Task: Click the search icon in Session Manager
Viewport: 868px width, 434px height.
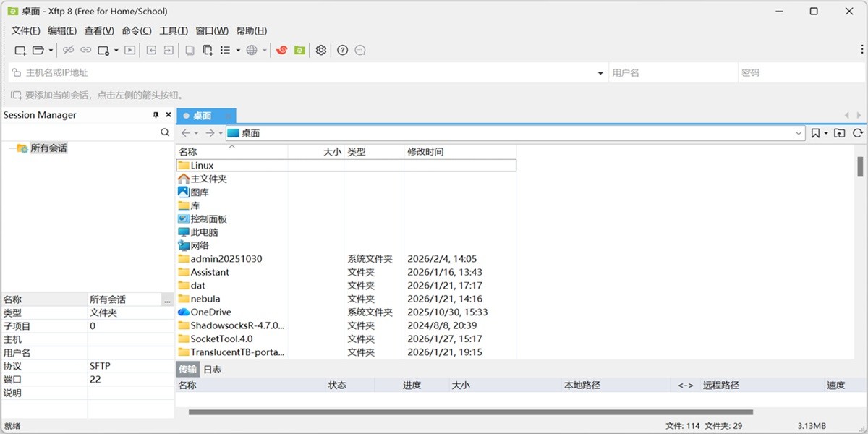Action: 165,133
